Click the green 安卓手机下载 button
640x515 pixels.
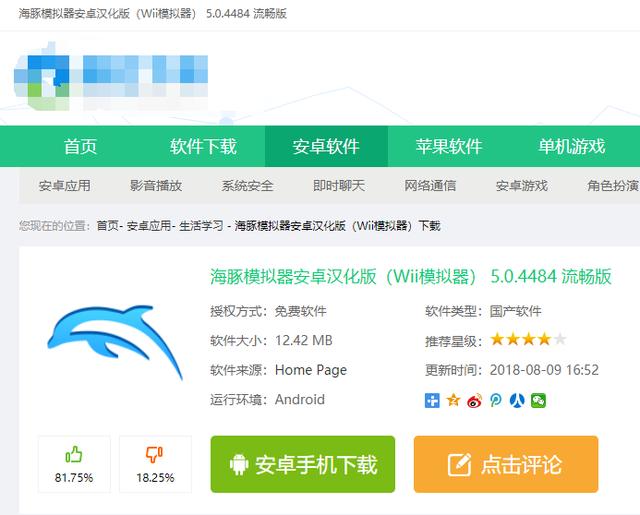303,464
